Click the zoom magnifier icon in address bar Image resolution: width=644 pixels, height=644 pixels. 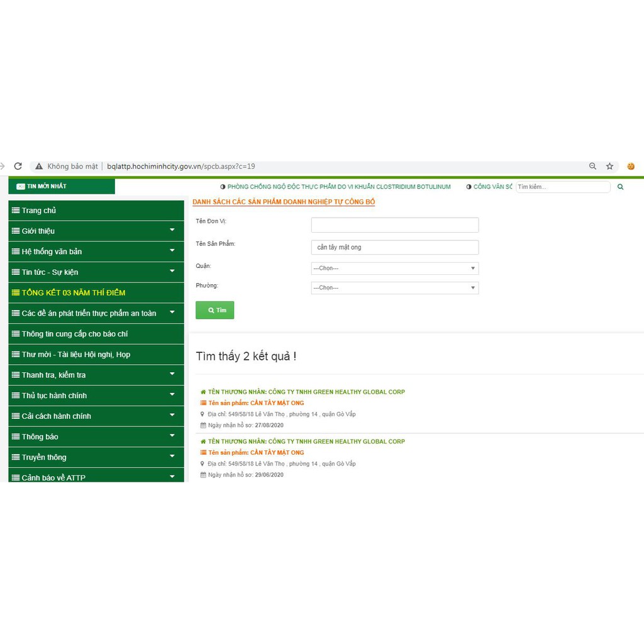coord(592,167)
